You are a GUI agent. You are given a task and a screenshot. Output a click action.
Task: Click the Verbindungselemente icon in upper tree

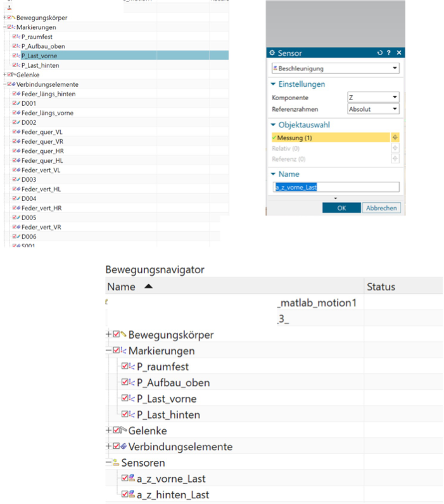13,84
